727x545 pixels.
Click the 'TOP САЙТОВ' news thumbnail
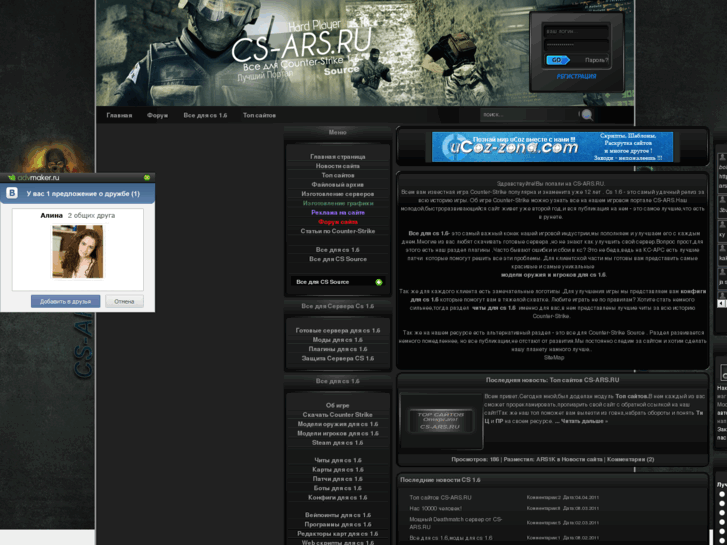(x=441, y=421)
